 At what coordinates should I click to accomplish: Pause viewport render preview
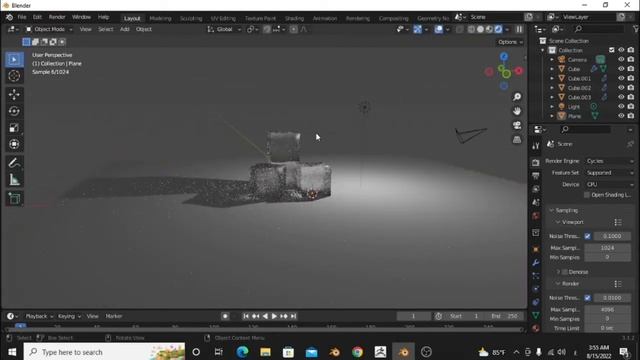[519, 29]
